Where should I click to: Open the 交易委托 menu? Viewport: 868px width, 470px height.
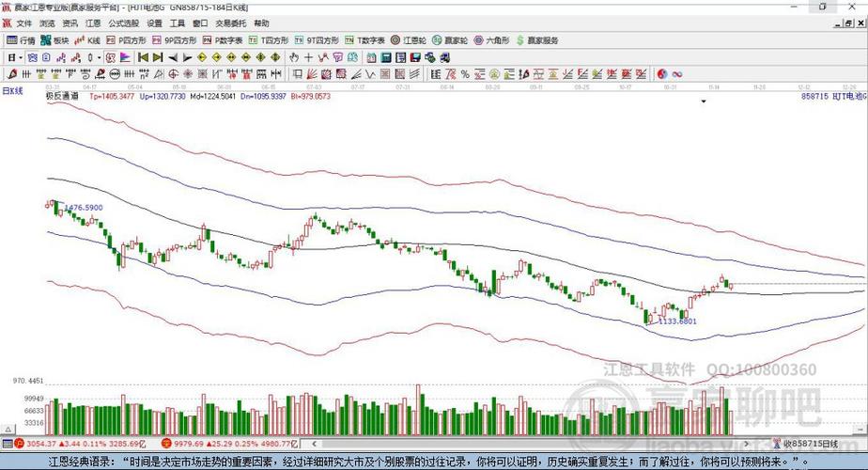pos(231,23)
